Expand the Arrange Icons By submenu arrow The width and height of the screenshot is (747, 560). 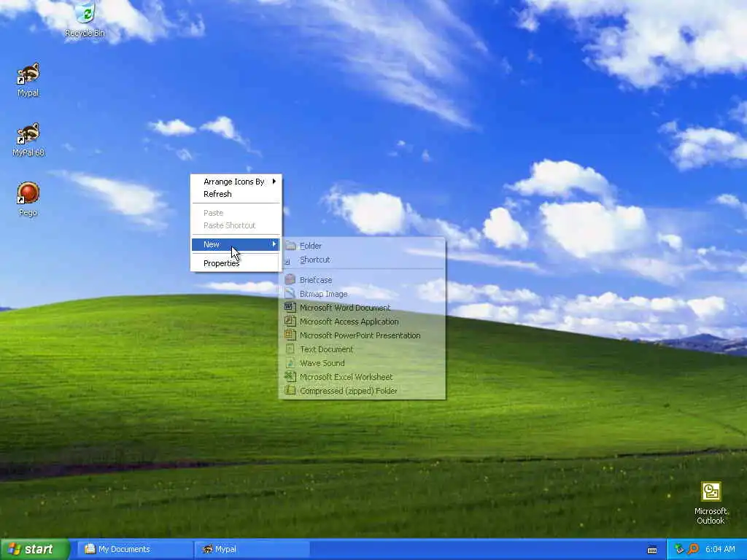[274, 182]
